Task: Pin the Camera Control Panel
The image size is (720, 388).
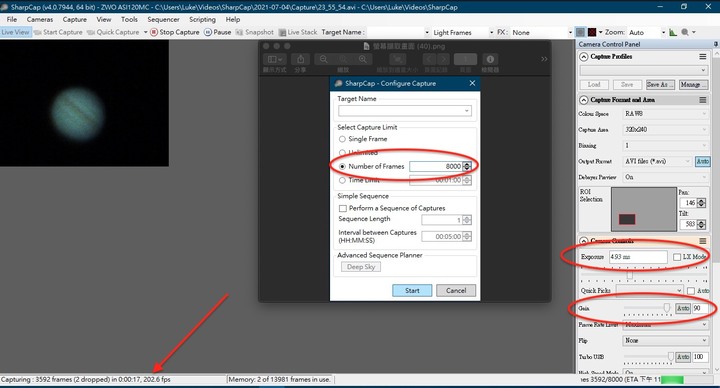Action: pyautogui.click(x=716, y=44)
